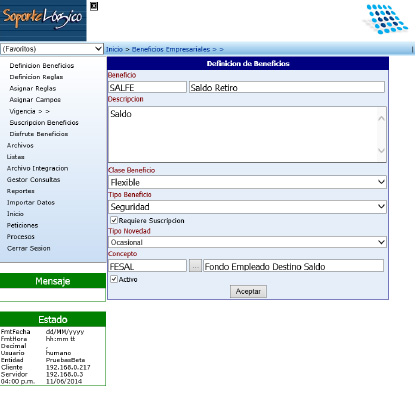Click the FmtHora value hh:mm tt
416x394 pixels.
[60, 339]
